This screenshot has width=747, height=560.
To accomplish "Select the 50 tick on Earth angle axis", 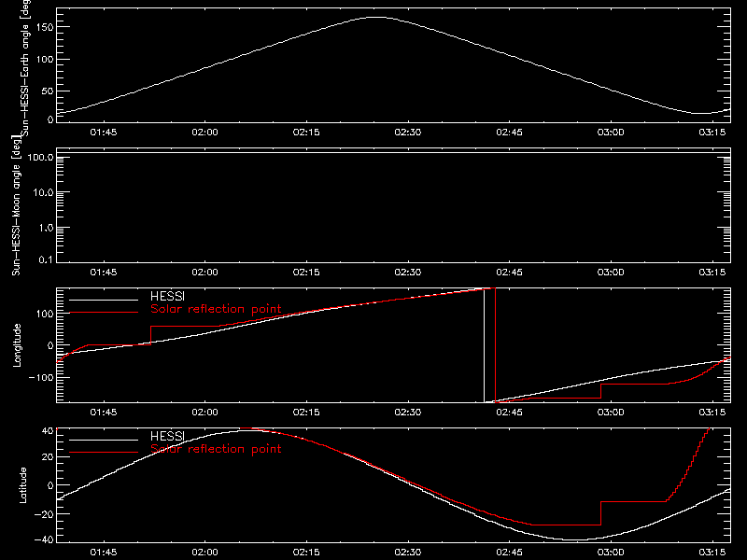I will [48, 91].
